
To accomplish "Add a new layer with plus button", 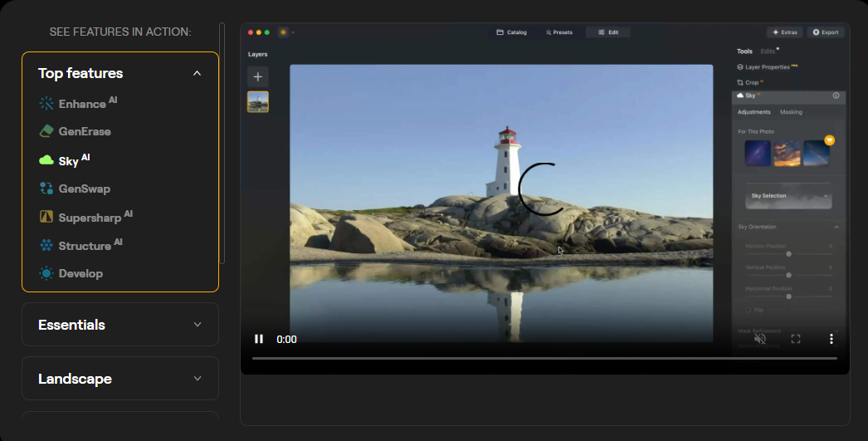I will 258,76.
